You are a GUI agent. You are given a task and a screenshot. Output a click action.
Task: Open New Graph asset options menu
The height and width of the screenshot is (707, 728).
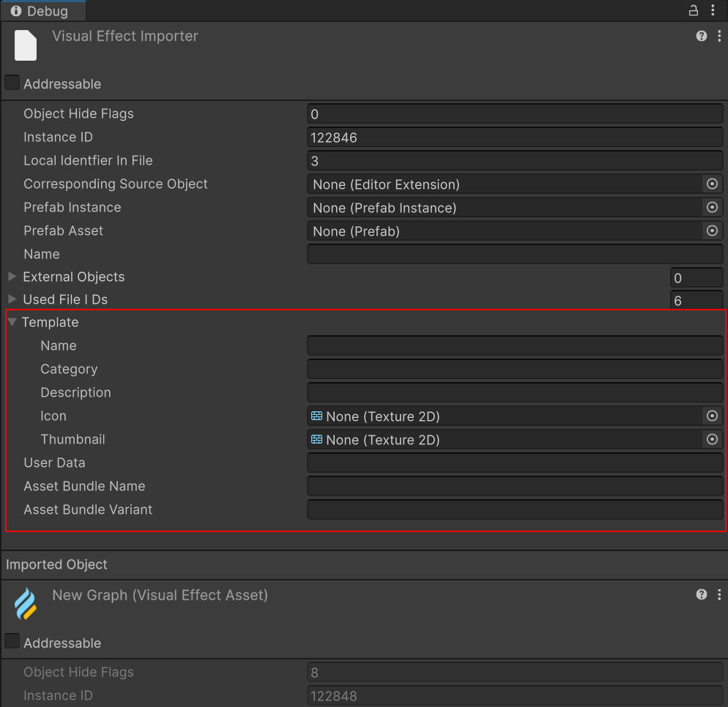click(x=719, y=594)
